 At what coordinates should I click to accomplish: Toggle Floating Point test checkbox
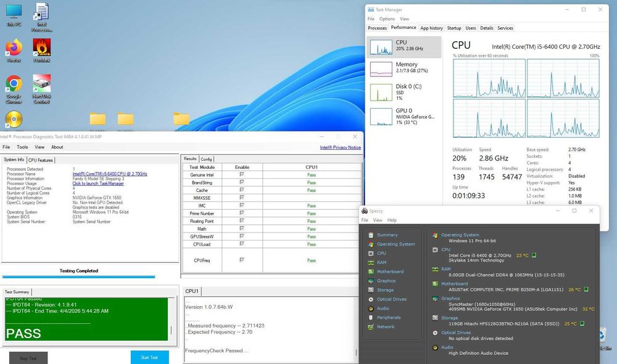(x=242, y=221)
